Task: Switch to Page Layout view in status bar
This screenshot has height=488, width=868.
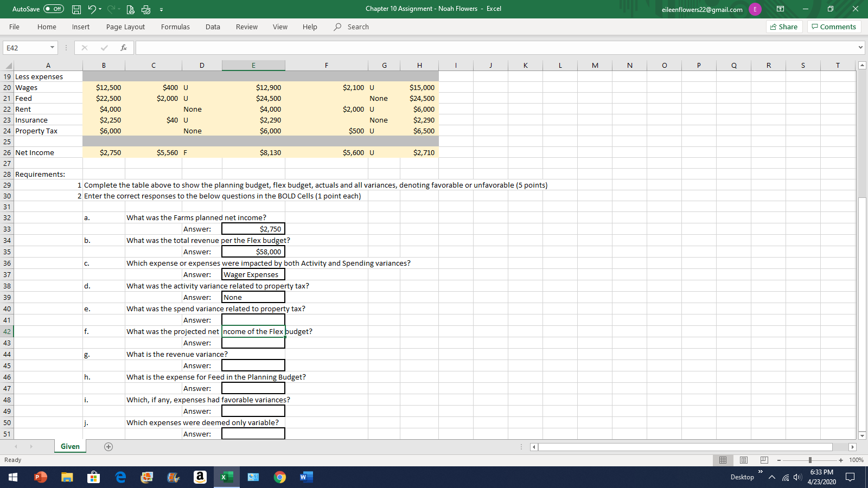Action: click(743, 460)
